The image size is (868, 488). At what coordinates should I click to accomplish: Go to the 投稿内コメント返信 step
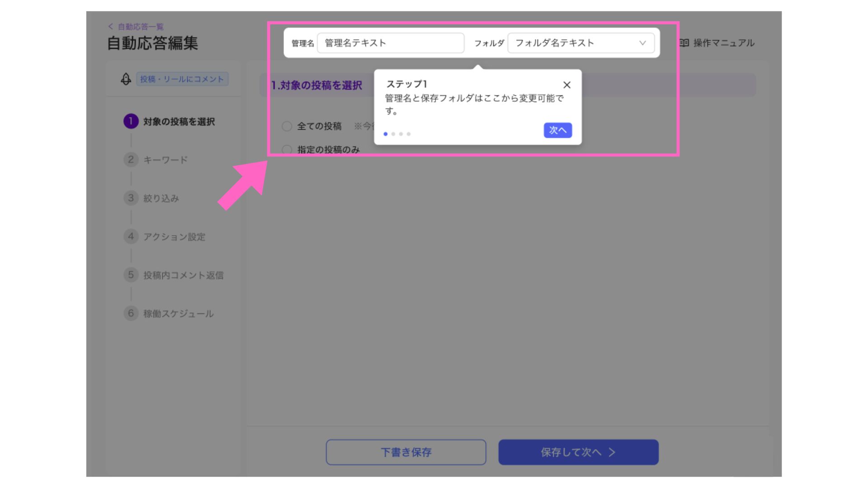click(183, 275)
